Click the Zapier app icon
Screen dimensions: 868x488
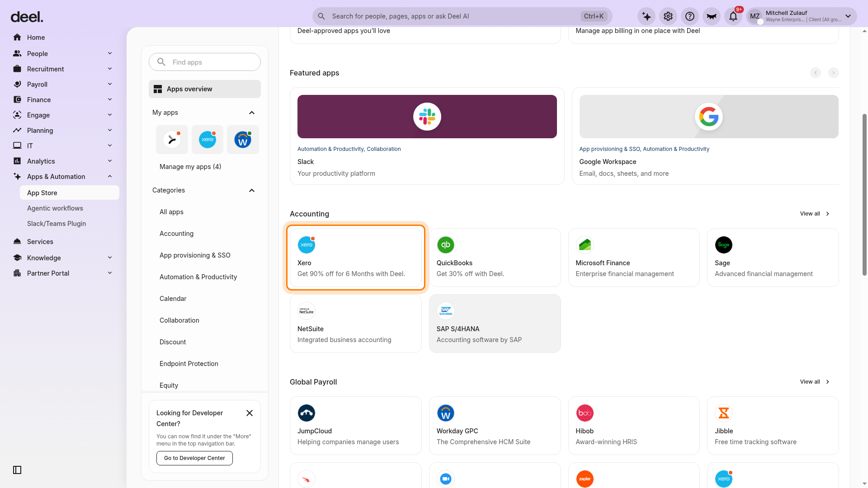[585, 479]
